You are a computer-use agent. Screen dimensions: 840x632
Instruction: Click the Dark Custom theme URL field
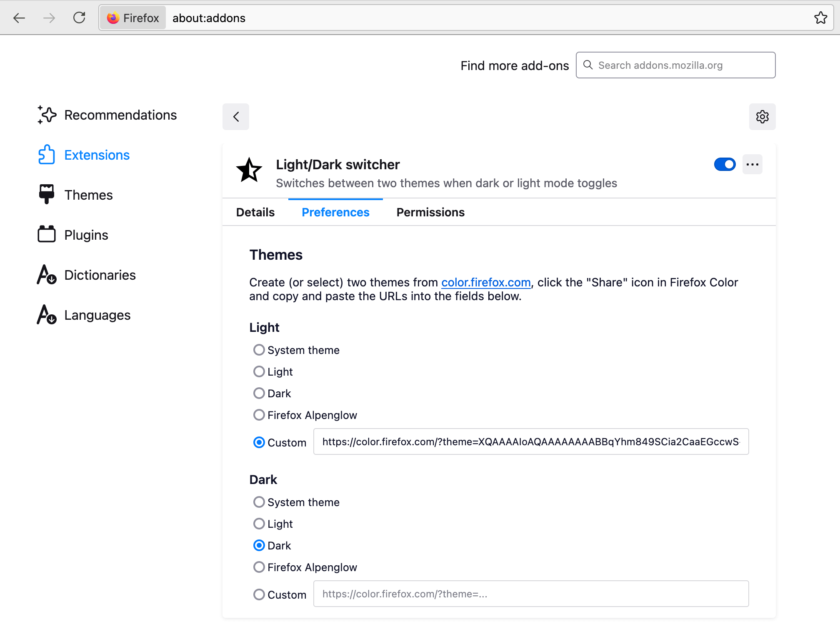[530, 594]
